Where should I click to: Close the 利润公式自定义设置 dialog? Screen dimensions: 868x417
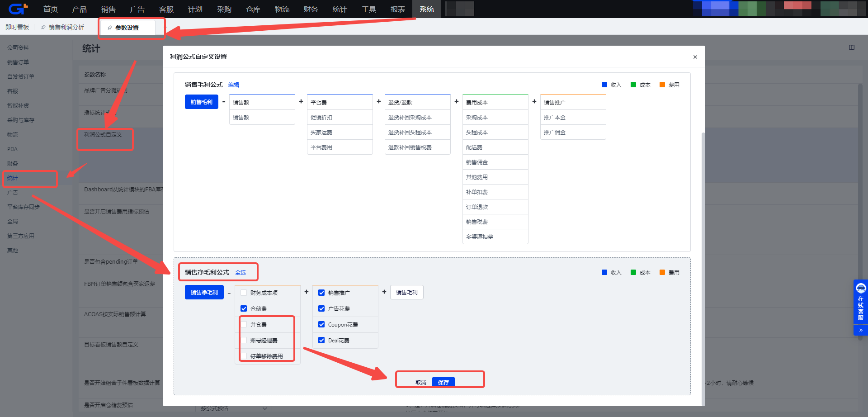[x=695, y=57]
